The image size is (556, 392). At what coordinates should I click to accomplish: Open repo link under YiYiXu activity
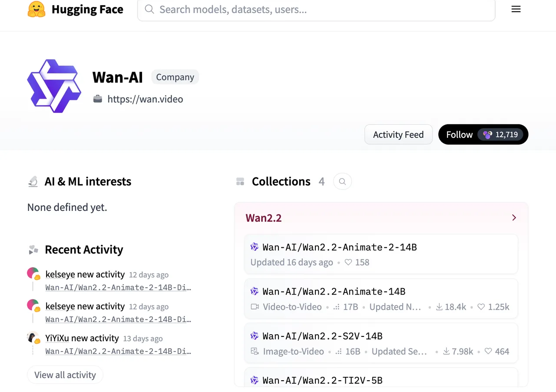tap(118, 351)
